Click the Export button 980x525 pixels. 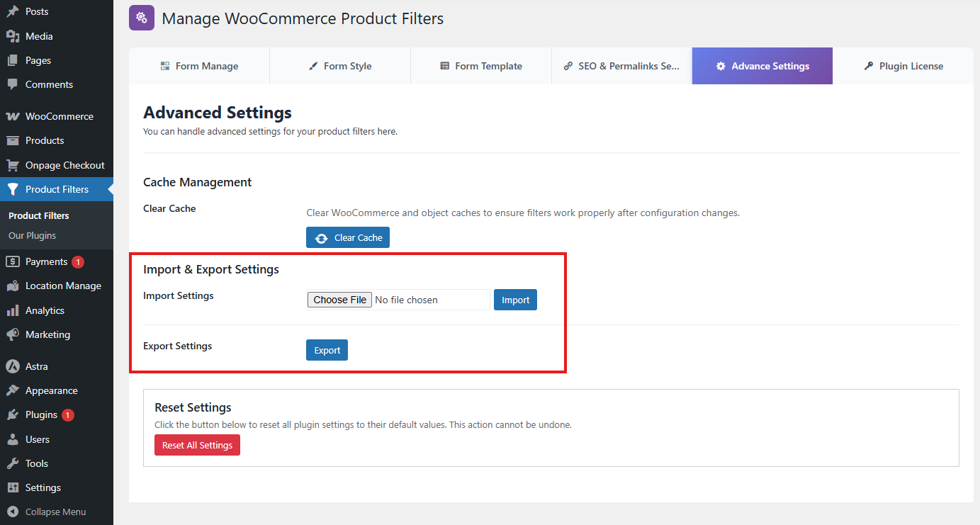327,350
